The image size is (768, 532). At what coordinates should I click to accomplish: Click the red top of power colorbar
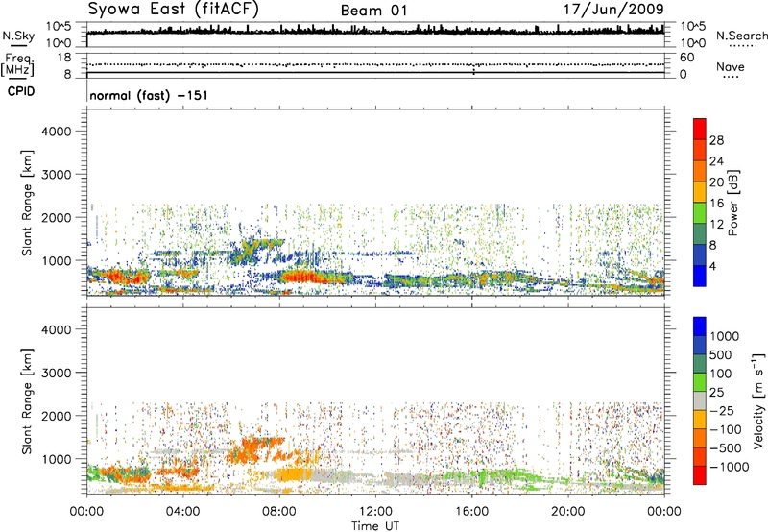pyautogui.click(x=700, y=129)
